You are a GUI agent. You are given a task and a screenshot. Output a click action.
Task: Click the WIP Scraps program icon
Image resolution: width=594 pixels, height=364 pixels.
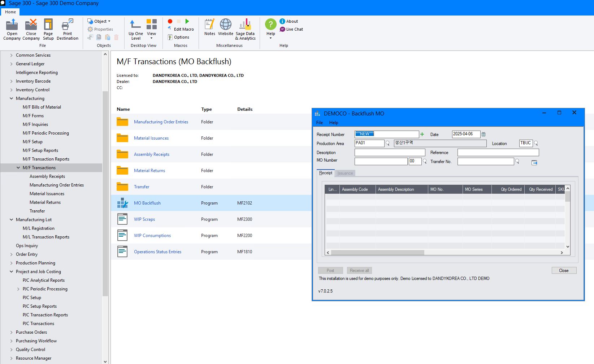click(122, 219)
